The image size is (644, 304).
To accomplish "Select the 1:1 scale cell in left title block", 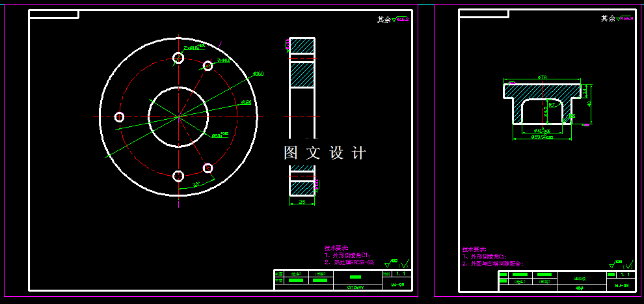I will [401, 273].
